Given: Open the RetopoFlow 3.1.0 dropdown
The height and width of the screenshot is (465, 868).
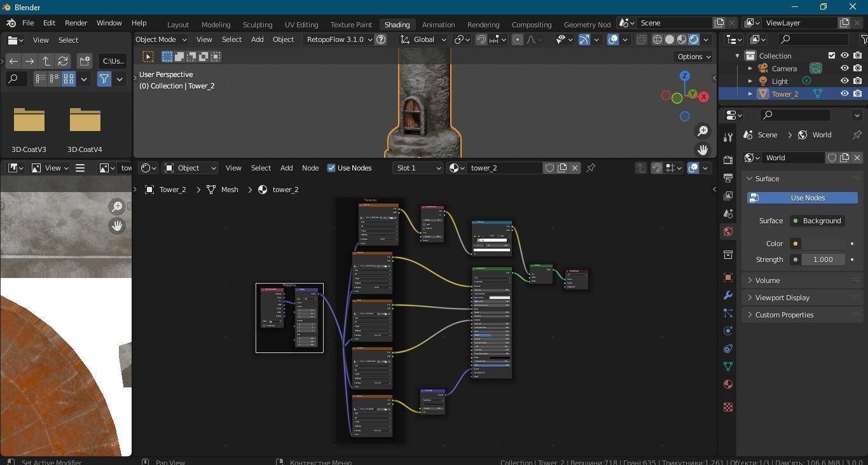Looking at the screenshot, I should pyautogui.click(x=339, y=39).
